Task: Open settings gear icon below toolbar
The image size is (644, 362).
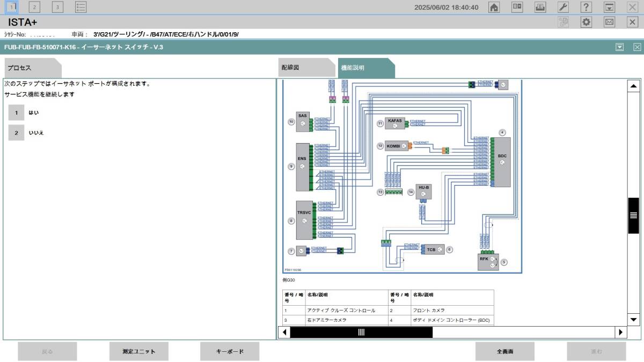Action: click(587, 22)
